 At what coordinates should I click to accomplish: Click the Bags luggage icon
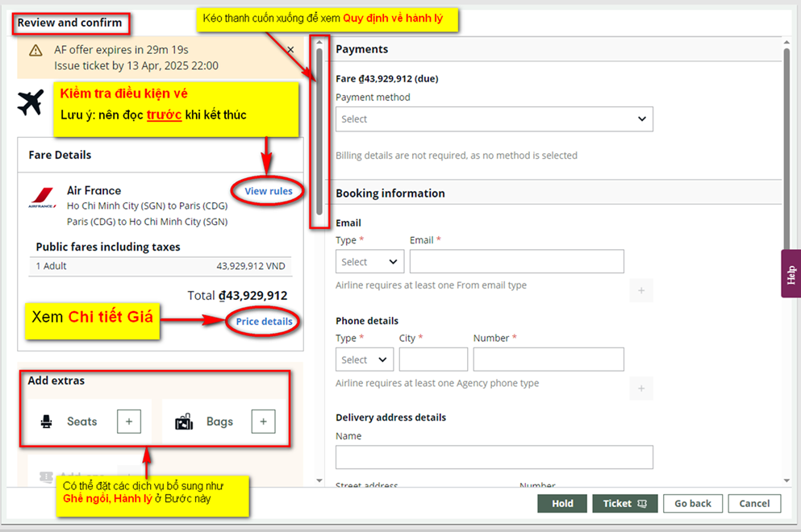click(x=184, y=422)
